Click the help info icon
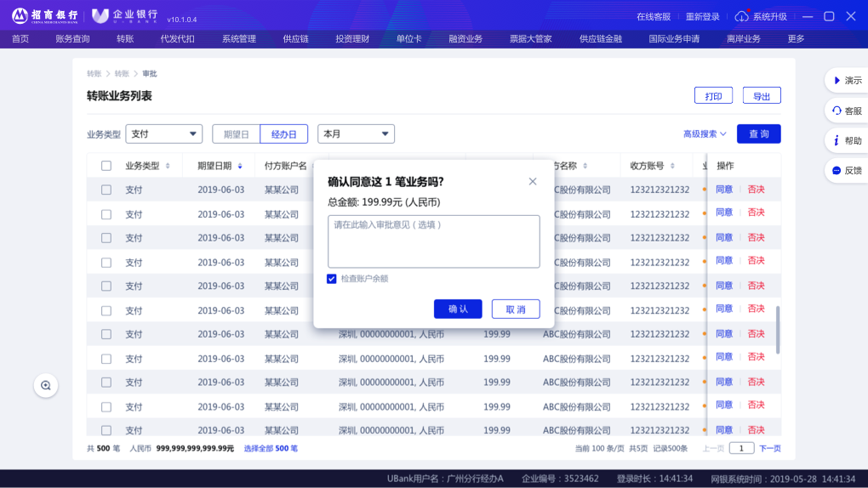The height and width of the screenshot is (488, 868). (x=837, y=140)
